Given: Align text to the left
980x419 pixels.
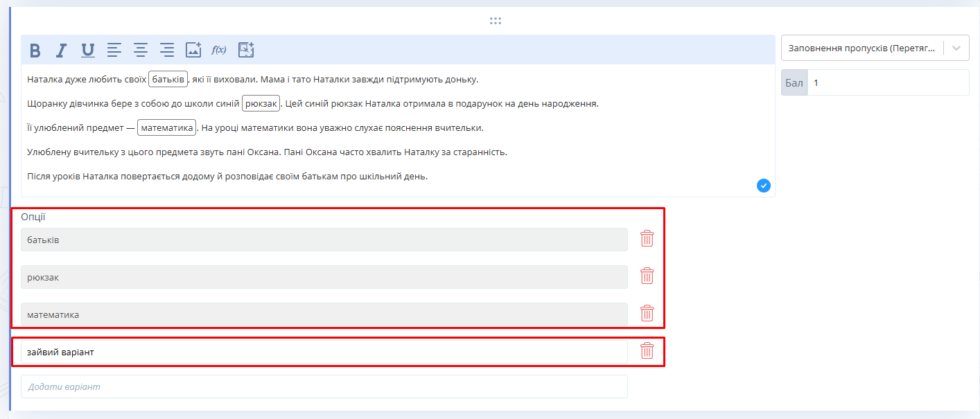Looking at the screenshot, I should (114, 50).
